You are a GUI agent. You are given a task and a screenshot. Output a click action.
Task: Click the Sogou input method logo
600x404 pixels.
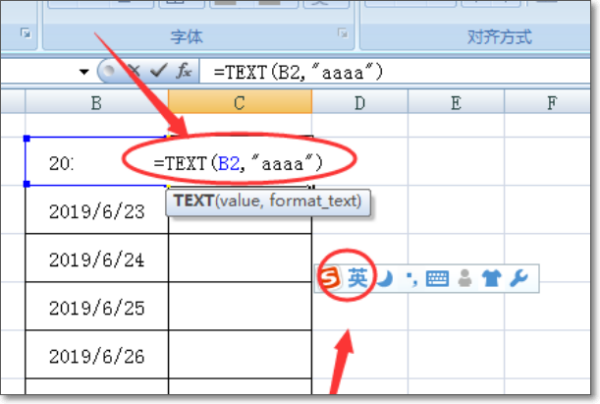[x=328, y=280]
